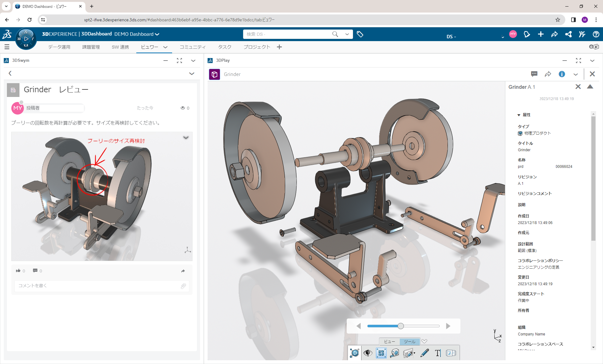
Task: Click the search magnifier icon
Action: pyautogui.click(x=335, y=34)
